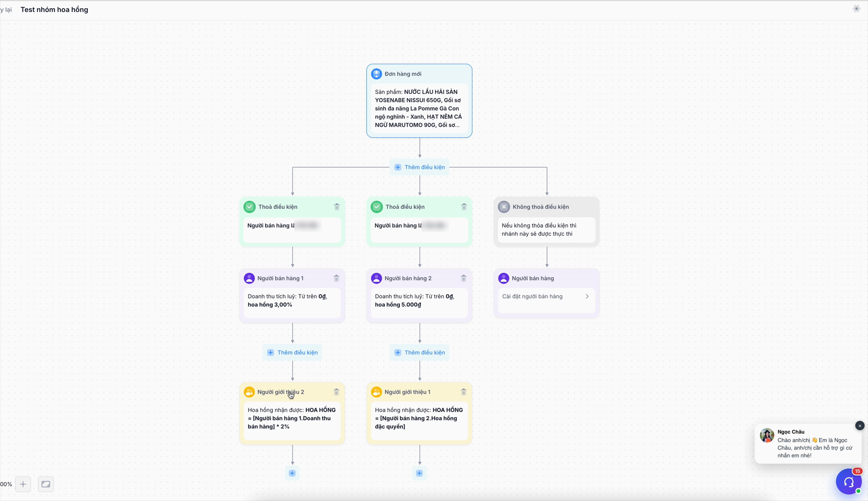This screenshot has height=501, width=868.
Task: Edit Người bán hàng 2 commission 5.000₫
Action: click(419, 303)
